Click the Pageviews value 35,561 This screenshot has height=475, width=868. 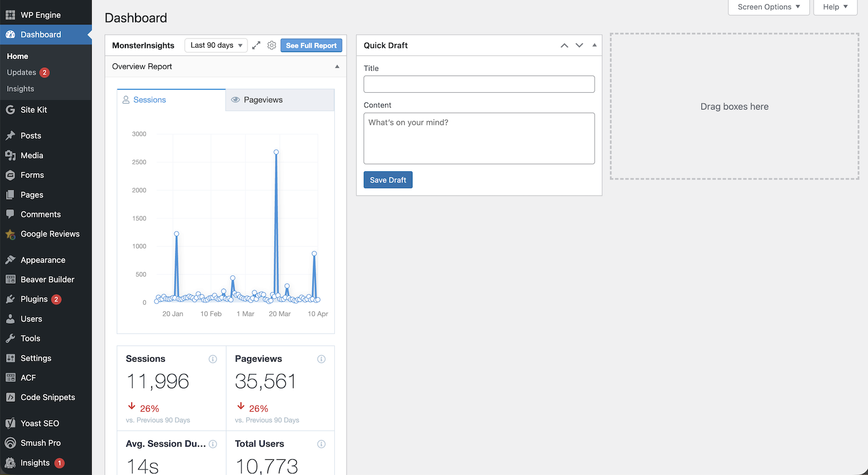266,382
